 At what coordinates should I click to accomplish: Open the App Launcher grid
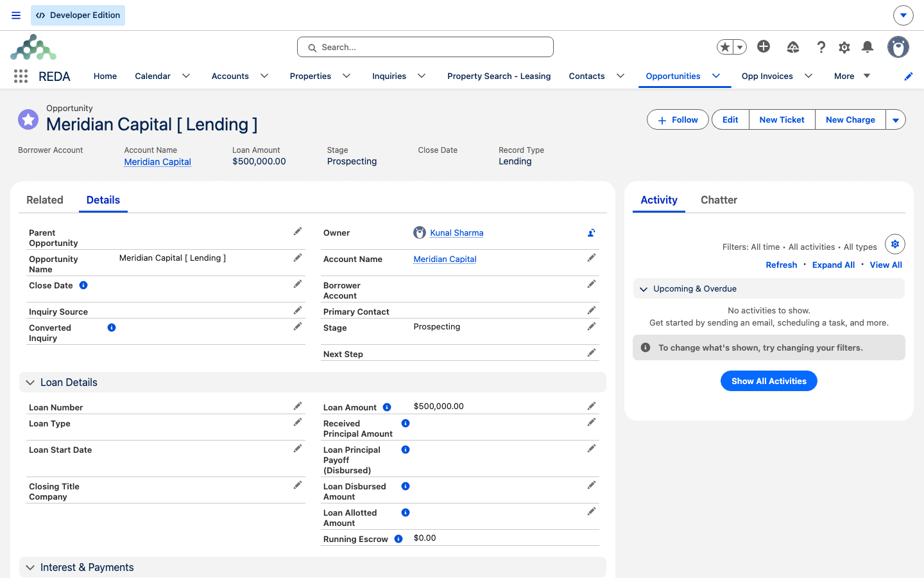pos(21,76)
